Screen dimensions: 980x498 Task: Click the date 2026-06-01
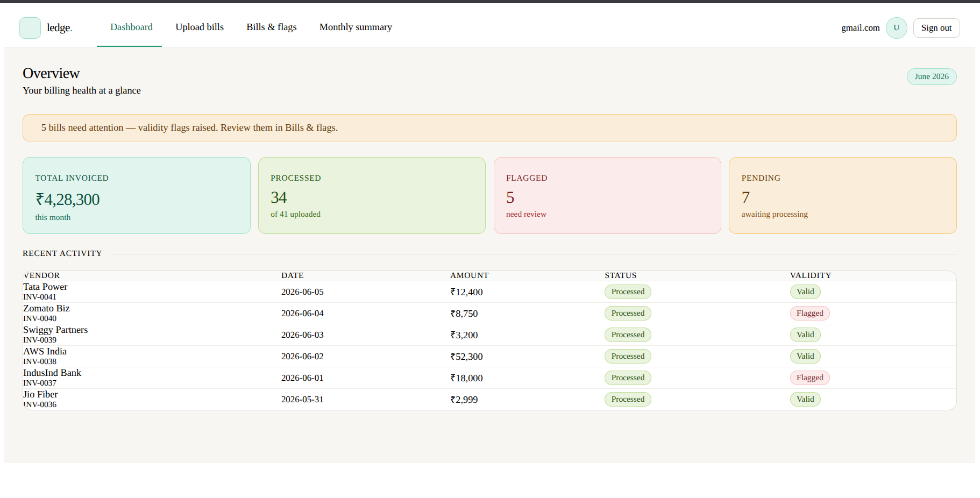[x=302, y=378]
